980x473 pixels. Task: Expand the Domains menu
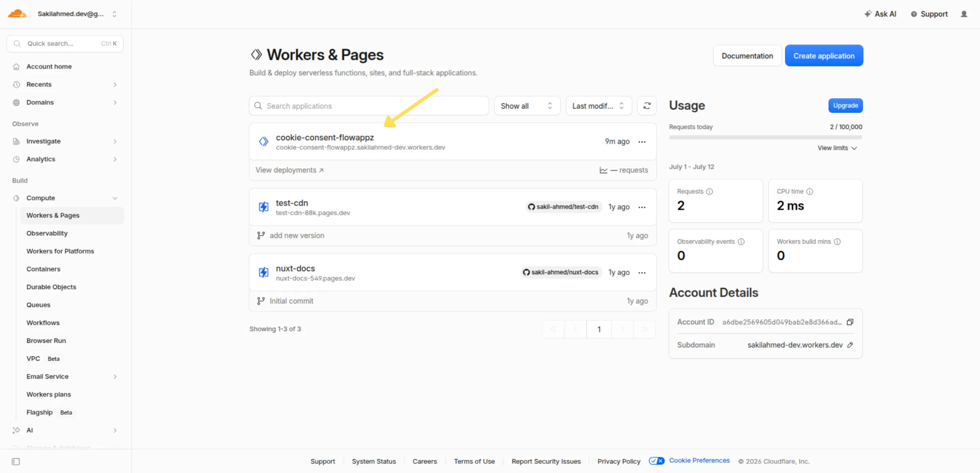pos(65,102)
